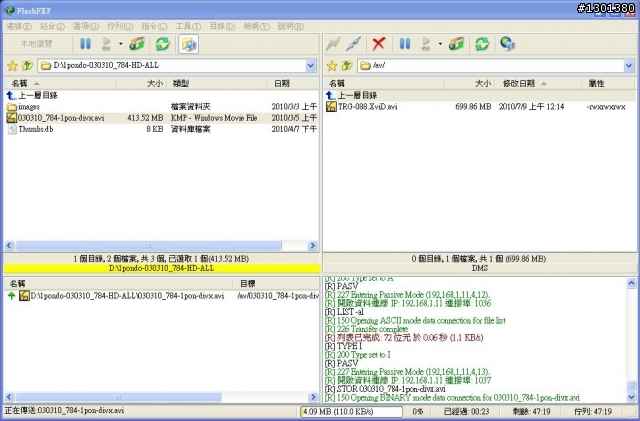Sort local files by 名稱 column

click(x=60, y=84)
